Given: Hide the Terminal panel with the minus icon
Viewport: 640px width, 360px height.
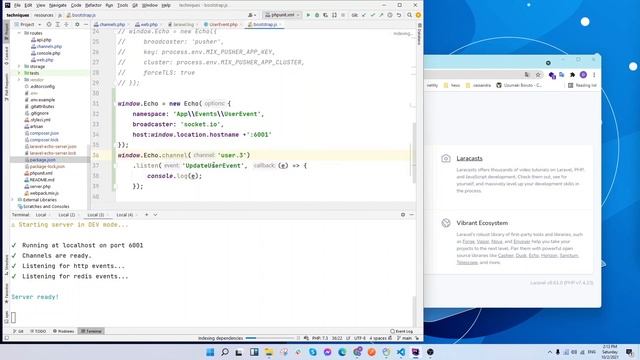Looking at the screenshot, I should click(x=411, y=214).
